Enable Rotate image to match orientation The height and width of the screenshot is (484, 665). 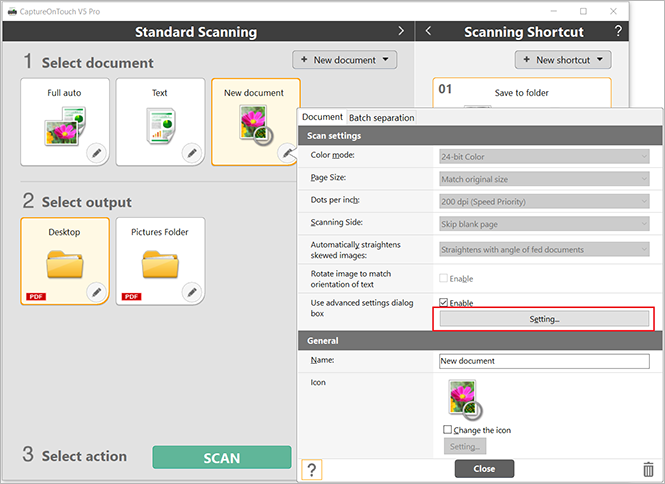[x=444, y=278]
